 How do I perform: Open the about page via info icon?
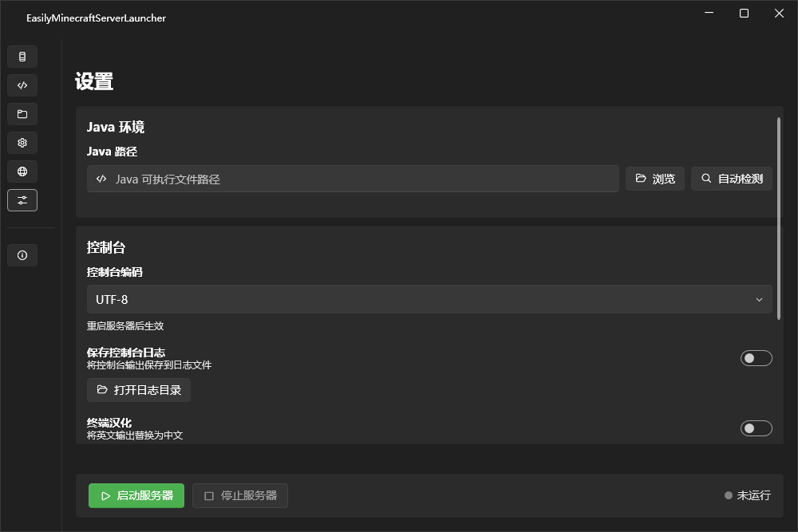pyautogui.click(x=22, y=254)
